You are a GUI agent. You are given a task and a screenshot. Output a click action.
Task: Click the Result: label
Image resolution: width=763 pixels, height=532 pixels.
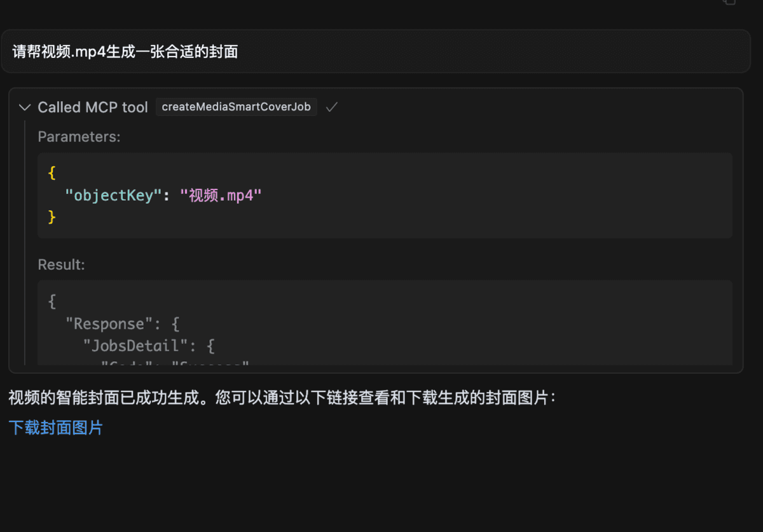(x=61, y=264)
